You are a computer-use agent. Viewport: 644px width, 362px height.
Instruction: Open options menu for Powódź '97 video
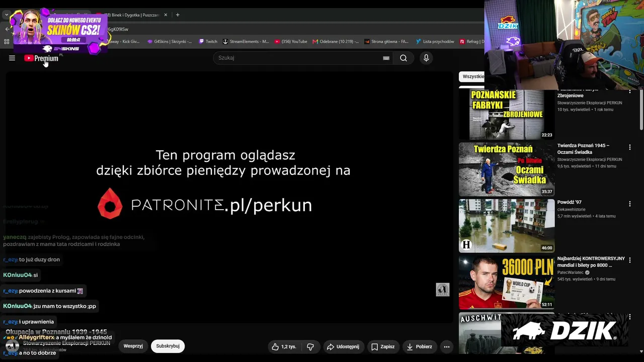click(x=629, y=204)
